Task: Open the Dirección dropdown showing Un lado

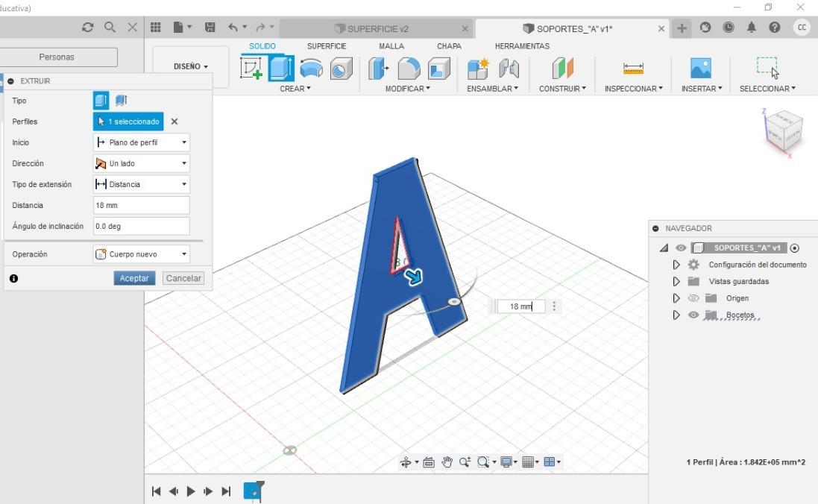Action: point(142,163)
